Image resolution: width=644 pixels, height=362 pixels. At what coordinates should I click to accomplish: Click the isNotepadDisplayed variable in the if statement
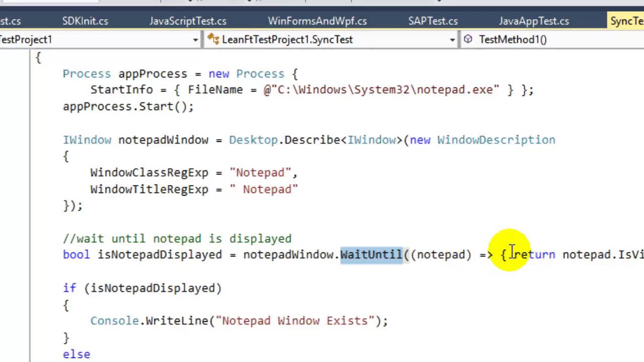pyautogui.click(x=152, y=288)
